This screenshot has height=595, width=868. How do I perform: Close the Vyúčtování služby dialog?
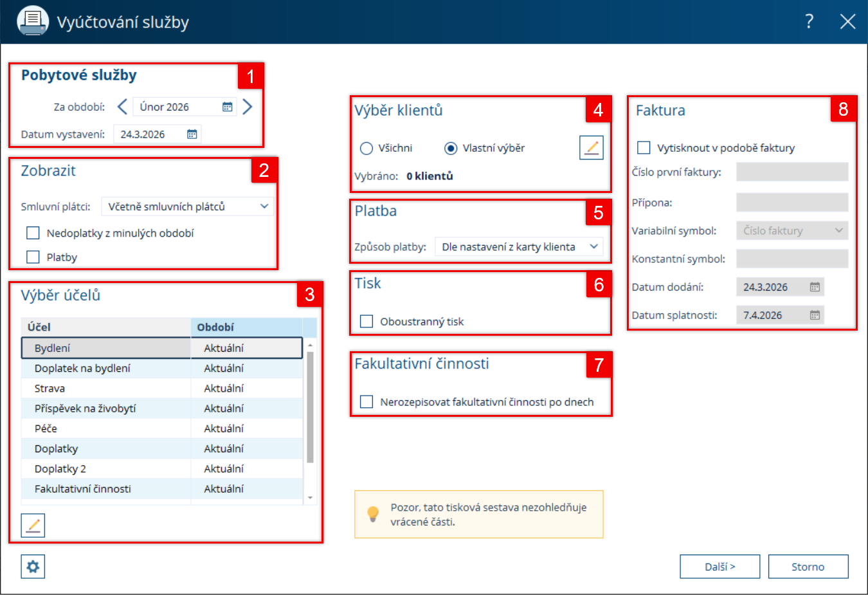pos(847,21)
